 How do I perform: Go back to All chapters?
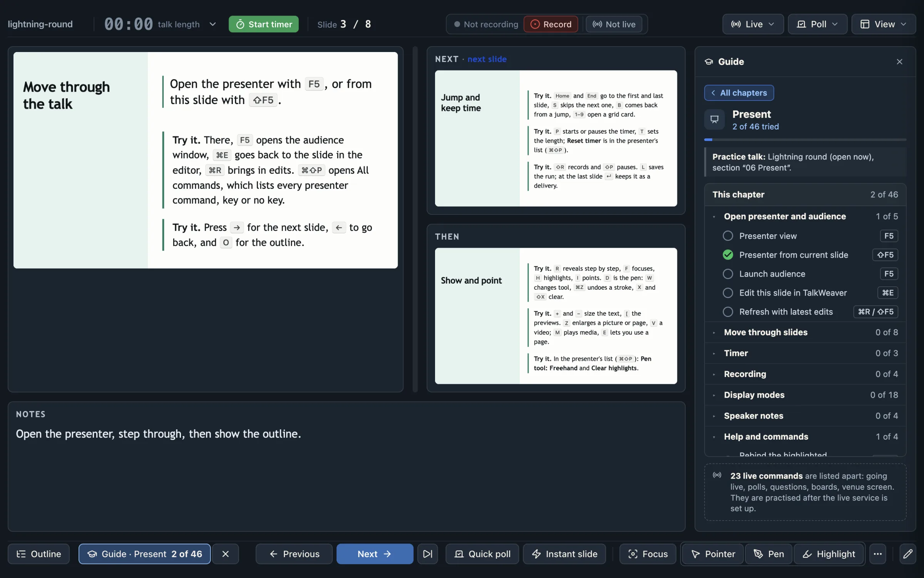[739, 93]
